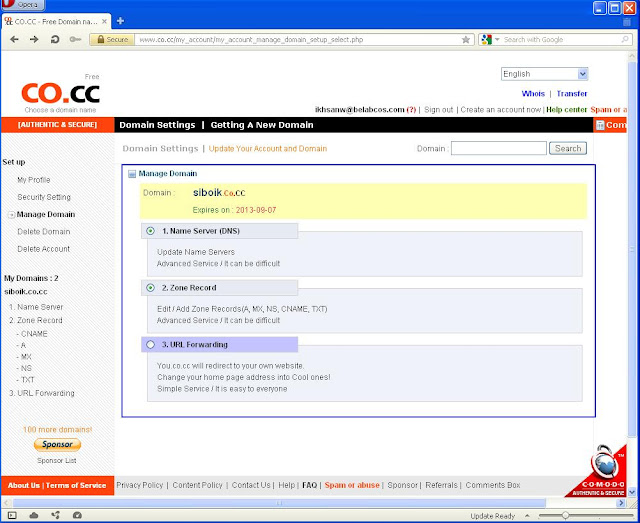This screenshot has width=640, height=523.
Task: Open the FAQ footer link
Action: [x=309, y=485]
